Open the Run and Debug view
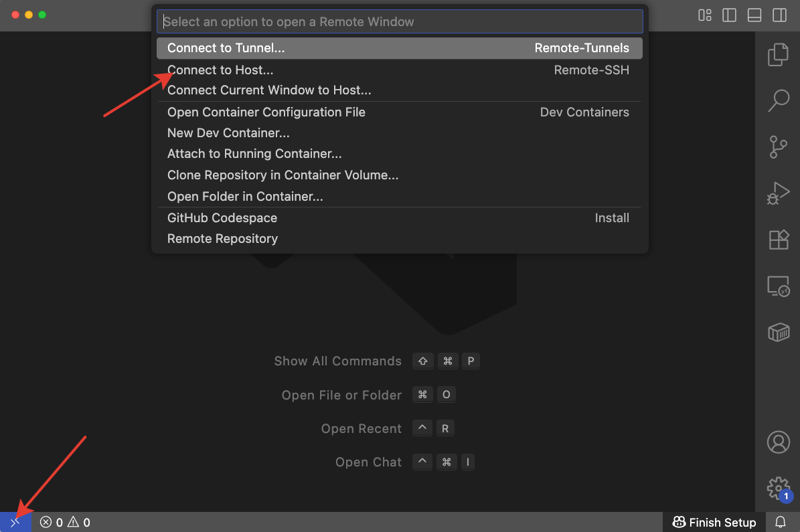The width and height of the screenshot is (800, 532). [x=778, y=193]
